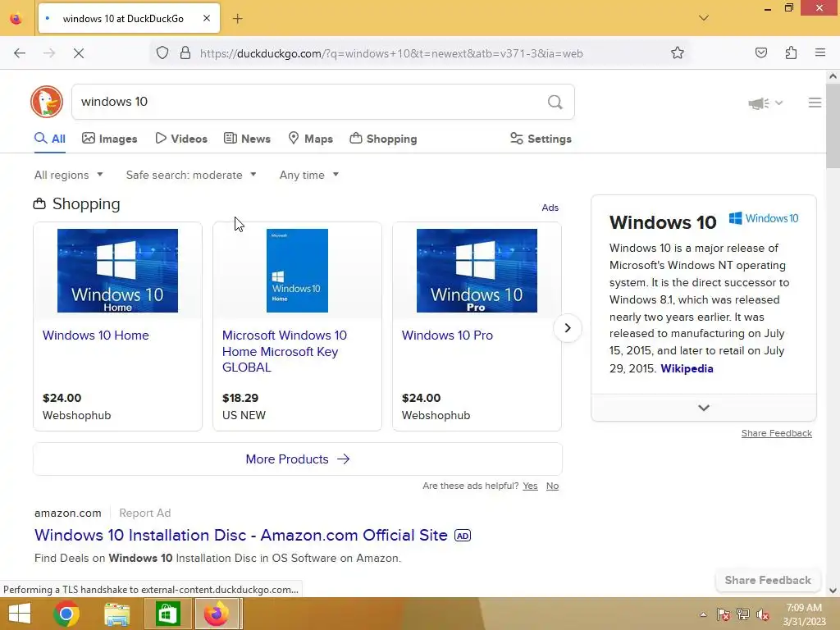Image resolution: width=840 pixels, height=630 pixels.
Task: Click the Report Ad link
Action: pyautogui.click(x=145, y=514)
